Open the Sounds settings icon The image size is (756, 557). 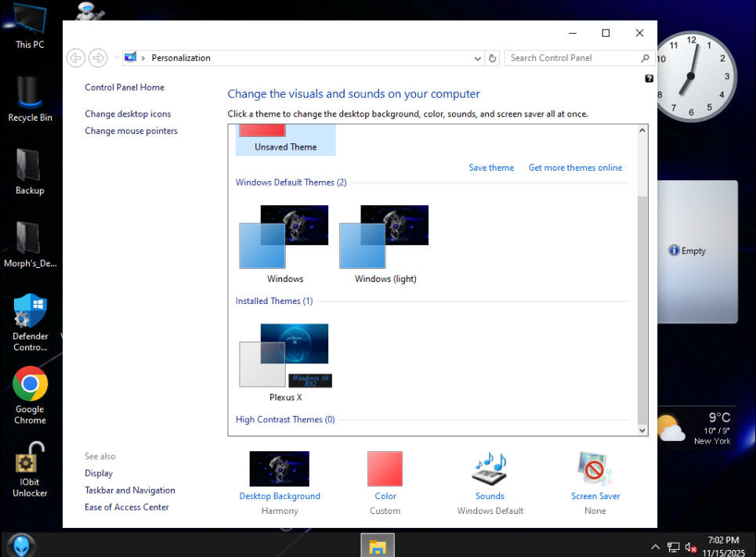490,469
